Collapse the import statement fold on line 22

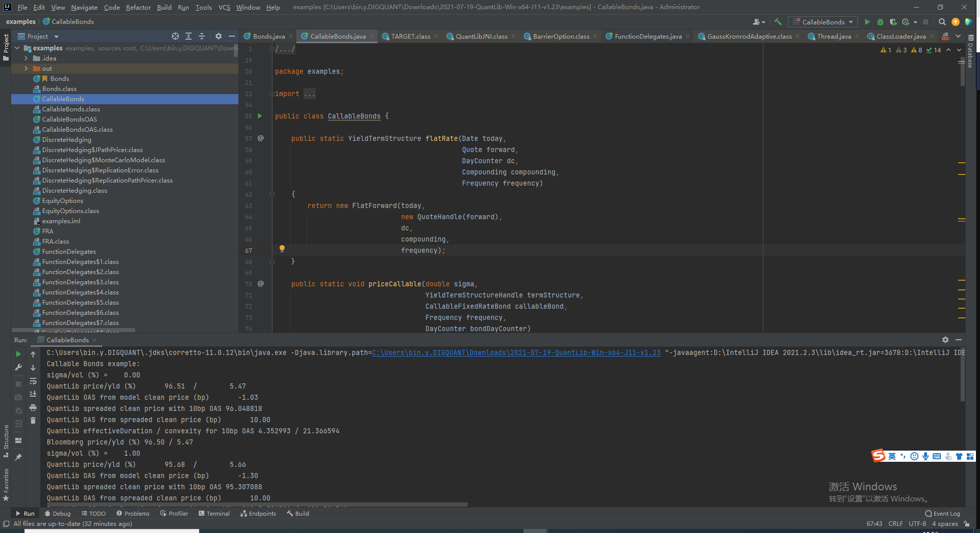[x=272, y=93]
